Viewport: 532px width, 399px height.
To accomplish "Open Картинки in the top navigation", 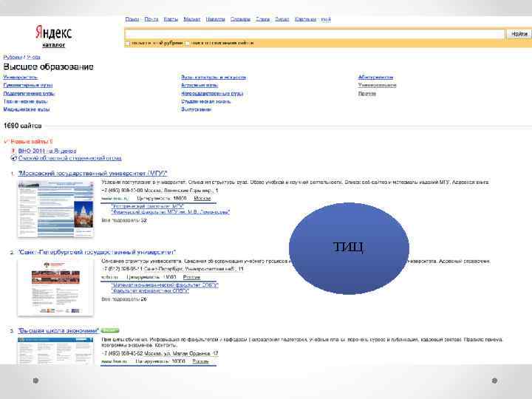I will tap(305, 19).
